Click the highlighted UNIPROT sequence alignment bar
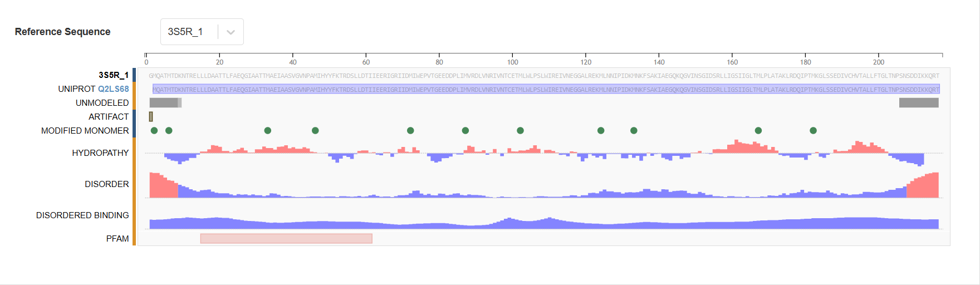980x285 pixels. click(x=546, y=89)
